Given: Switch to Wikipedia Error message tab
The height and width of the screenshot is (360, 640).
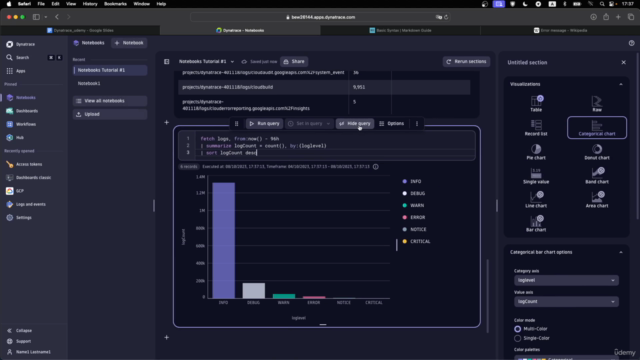Looking at the screenshot, I should click(x=560, y=30).
